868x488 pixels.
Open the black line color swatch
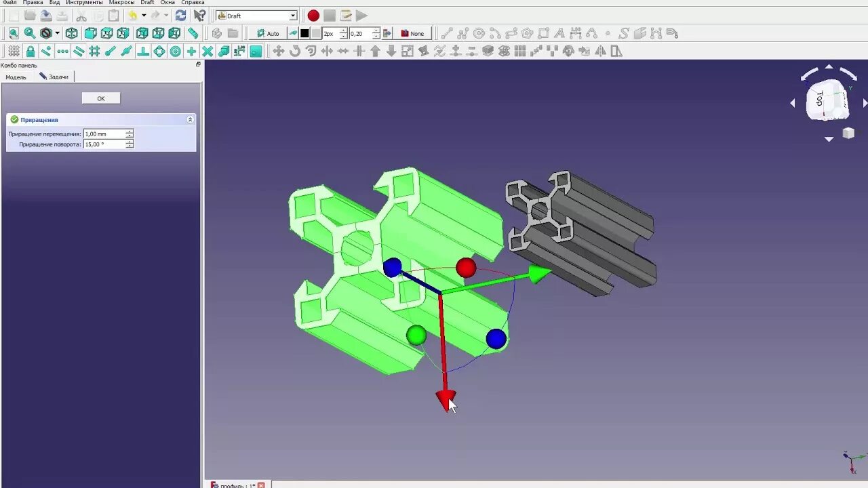tap(304, 33)
